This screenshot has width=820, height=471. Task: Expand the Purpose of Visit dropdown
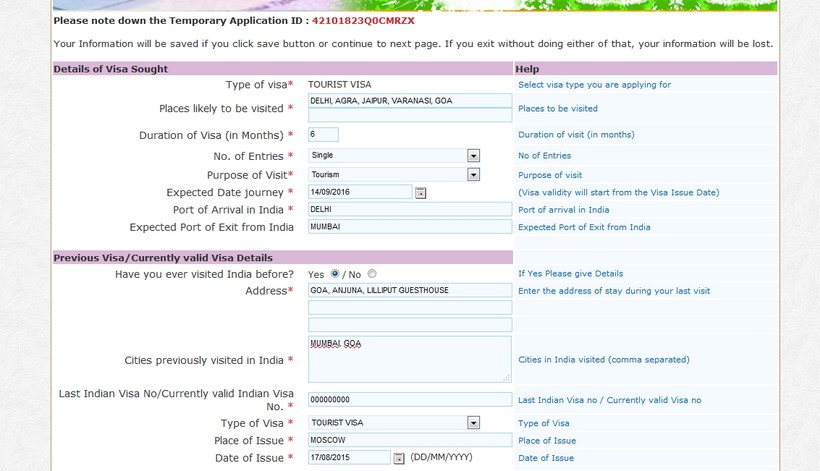point(473,175)
